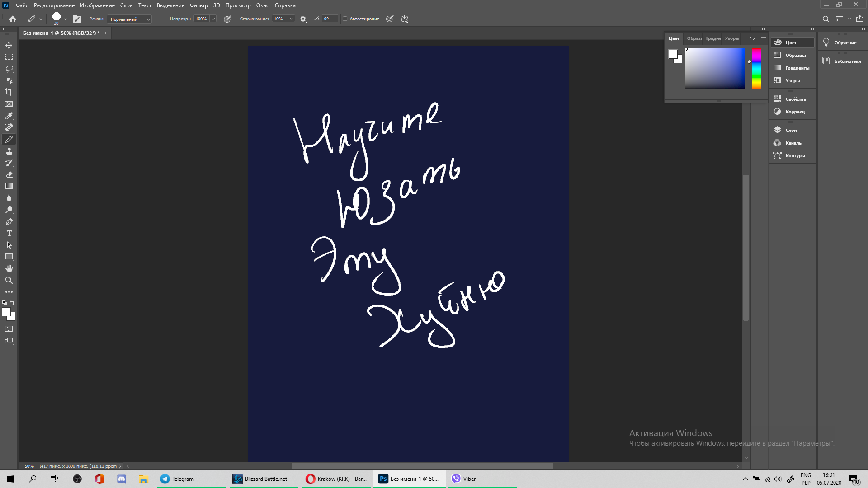868x488 pixels.
Task: Open the Фильтр menu
Action: pyautogui.click(x=198, y=5)
